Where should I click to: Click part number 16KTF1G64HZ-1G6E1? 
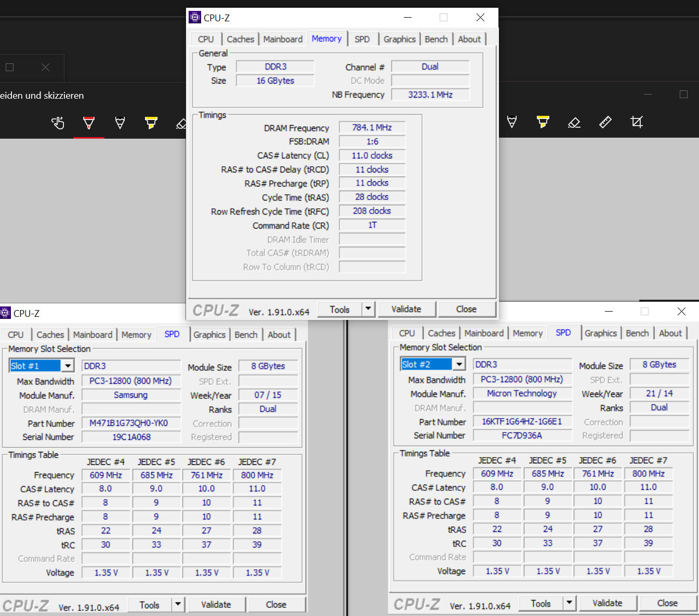coord(522,421)
